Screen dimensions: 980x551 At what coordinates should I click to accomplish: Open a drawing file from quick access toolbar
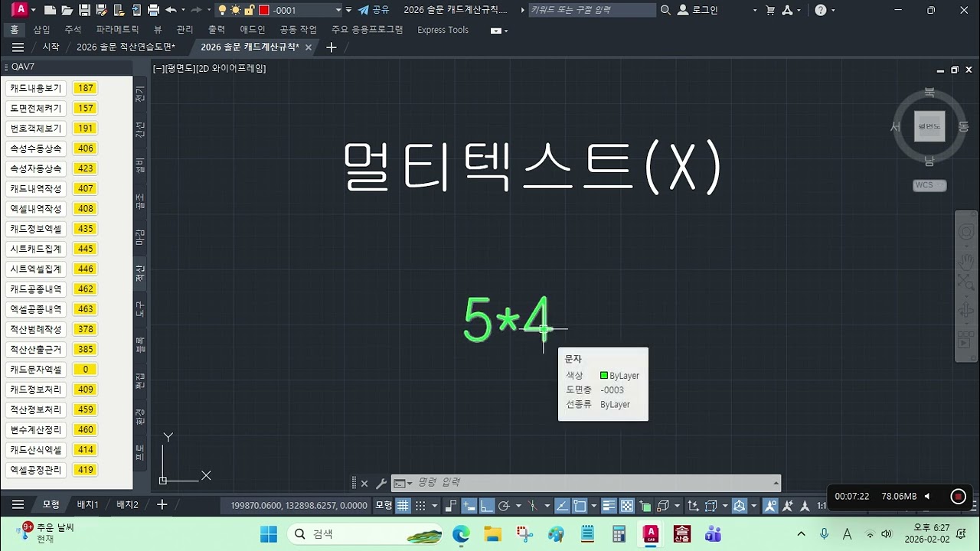click(x=67, y=10)
